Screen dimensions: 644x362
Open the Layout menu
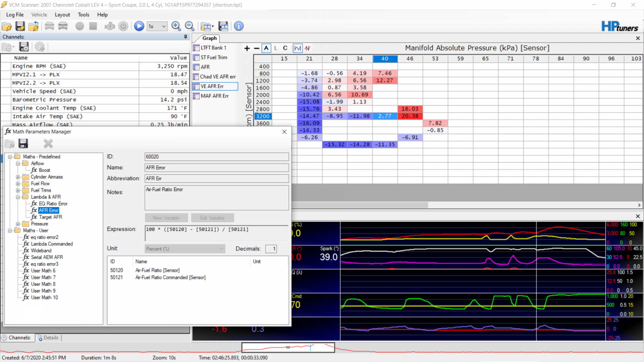tap(62, 15)
